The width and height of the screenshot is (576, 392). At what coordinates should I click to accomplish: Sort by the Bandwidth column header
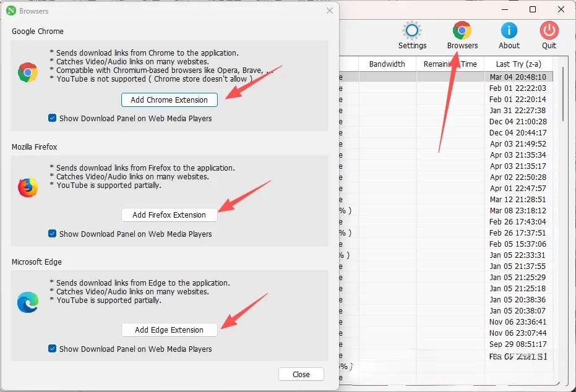pyautogui.click(x=387, y=64)
